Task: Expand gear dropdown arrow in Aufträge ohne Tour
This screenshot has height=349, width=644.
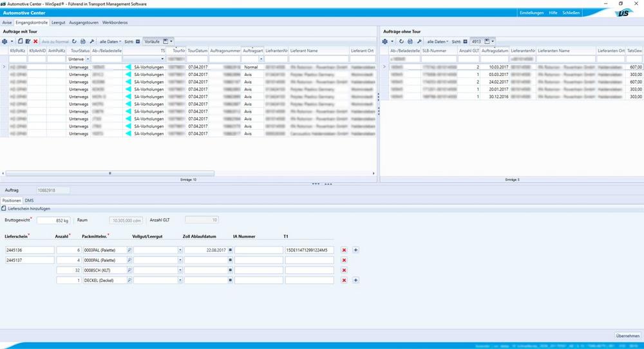Action: coord(392,41)
